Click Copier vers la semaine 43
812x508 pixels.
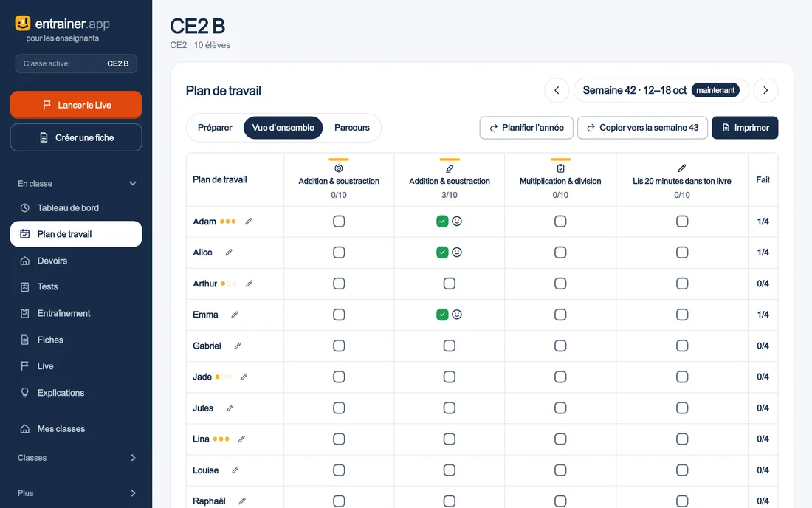643,128
